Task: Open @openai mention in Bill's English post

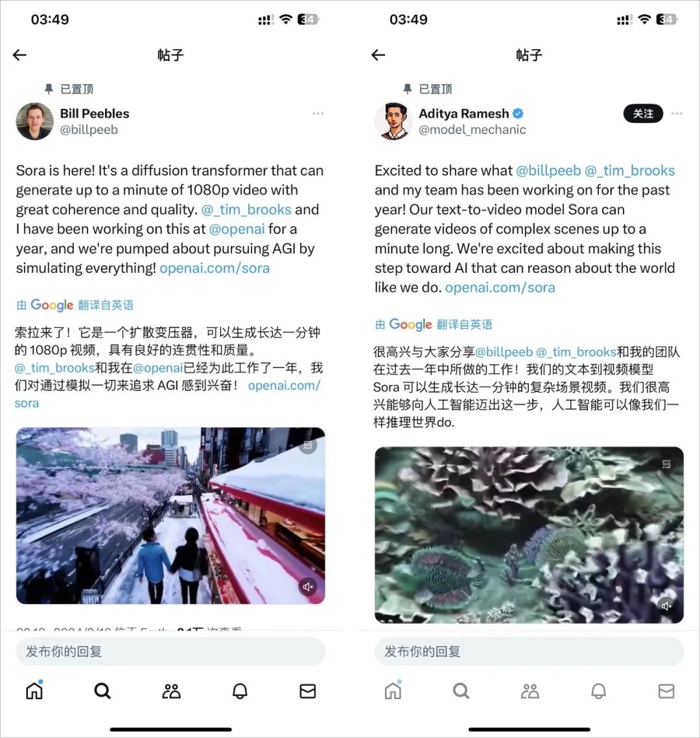Action: point(237,229)
